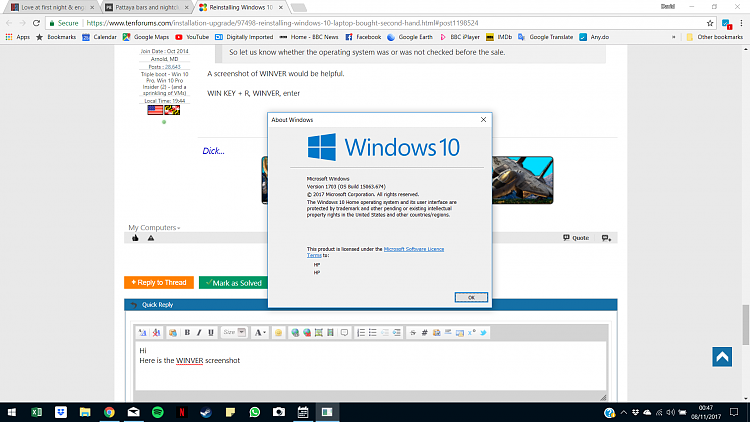
Task: Click the wrap quote speech-bubble icon
Action: tap(344, 333)
